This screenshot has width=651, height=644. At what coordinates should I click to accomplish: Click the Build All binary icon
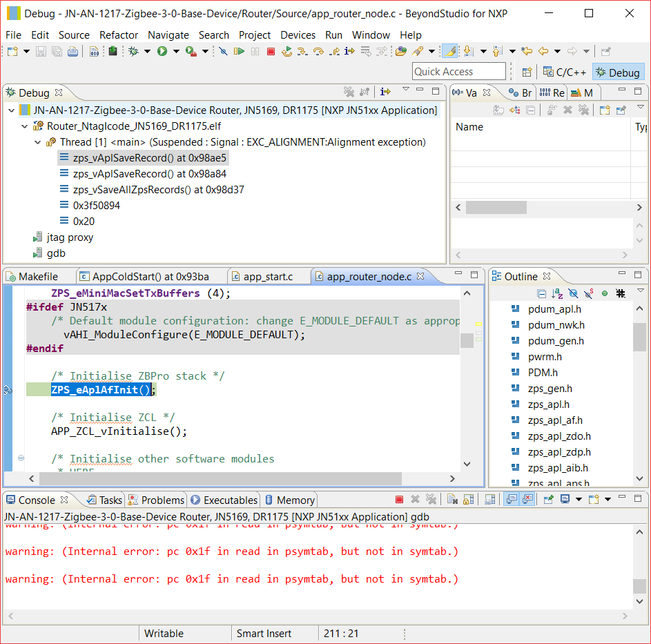click(95, 52)
